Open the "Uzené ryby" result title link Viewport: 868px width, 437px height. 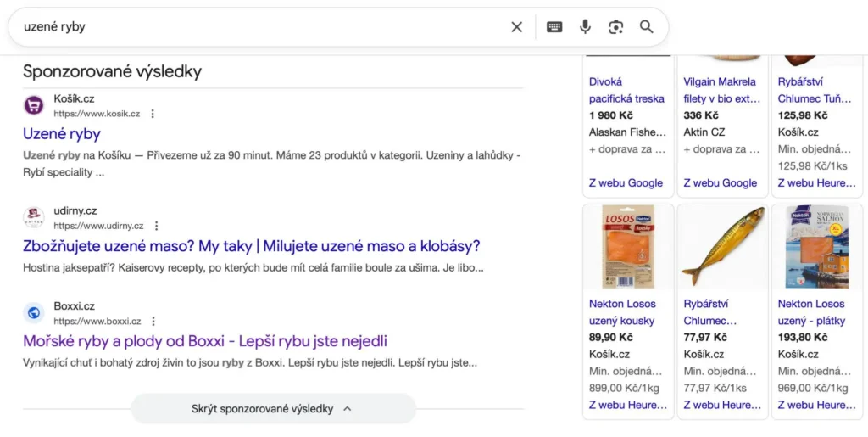point(61,134)
